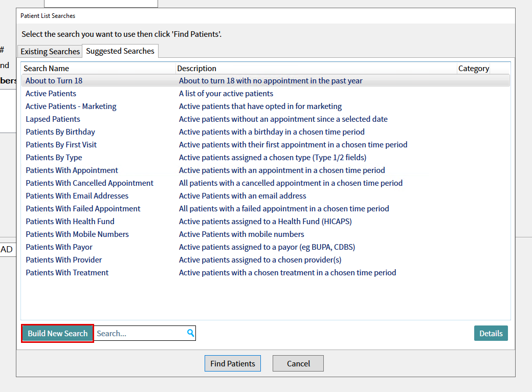Image resolution: width=532 pixels, height=392 pixels.
Task: Click 'Active patients that have opted in for marketing'
Action: (260, 106)
